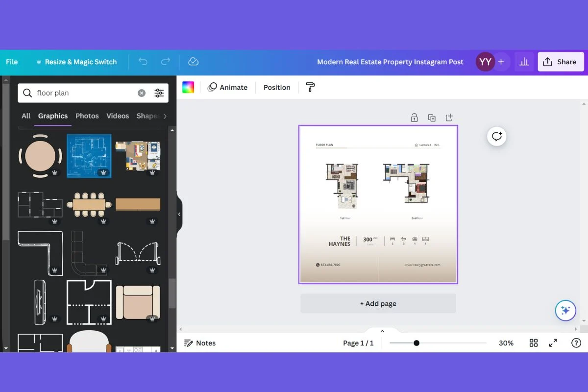Viewport: 588px width, 392px height.
Task: Select the paint roller copy style icon
Action: [310, 87]
